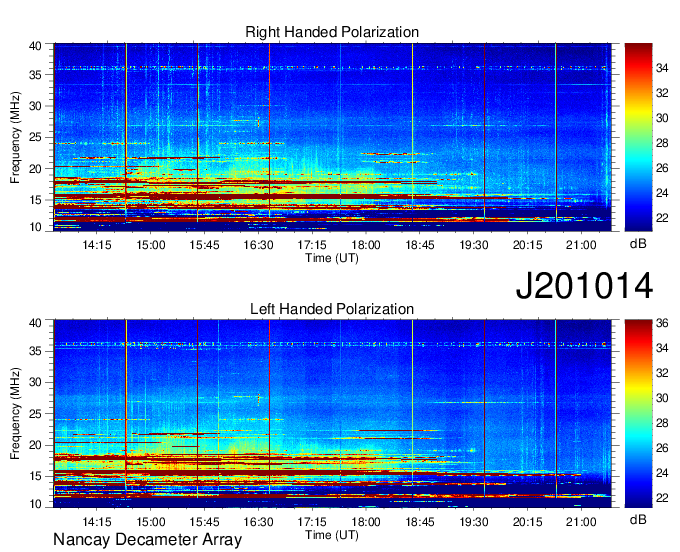This screenshot has width=680, height=552.
Task: Click the 15 MHz tick of left-handed plot
Action: [x=36, y=477]
